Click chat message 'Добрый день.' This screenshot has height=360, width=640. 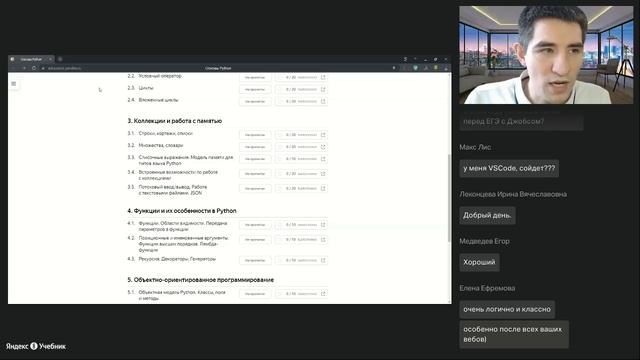(487, 215)
